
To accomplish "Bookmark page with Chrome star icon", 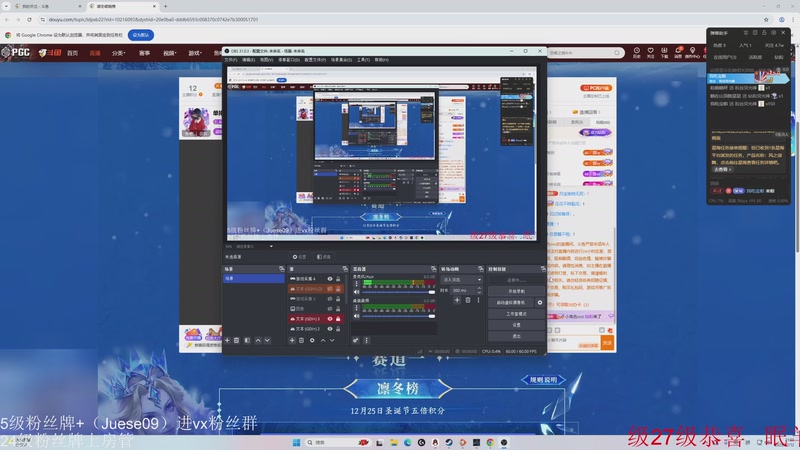I will coord(766,19).
